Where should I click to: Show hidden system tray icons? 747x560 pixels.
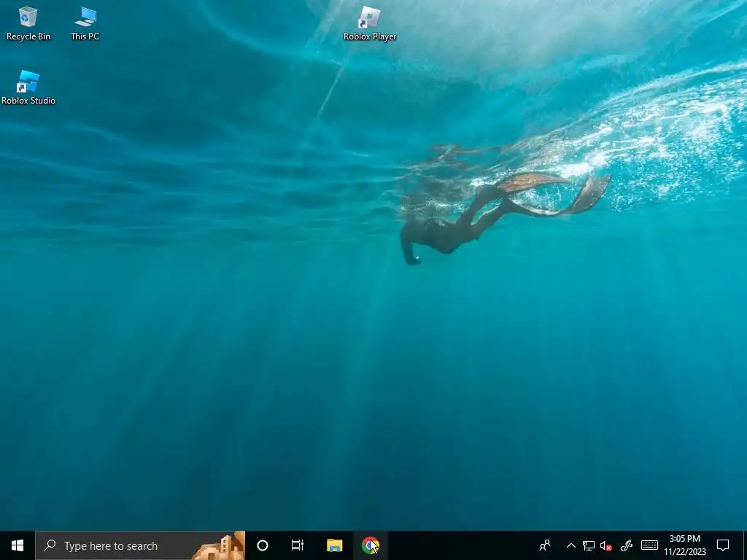pyautogui.click(x=570, y=545)
